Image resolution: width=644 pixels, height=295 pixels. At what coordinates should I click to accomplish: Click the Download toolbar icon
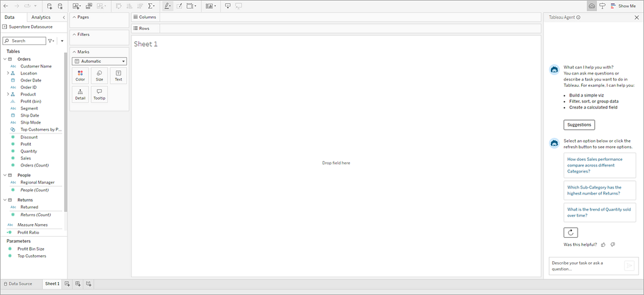pos(228,6)
